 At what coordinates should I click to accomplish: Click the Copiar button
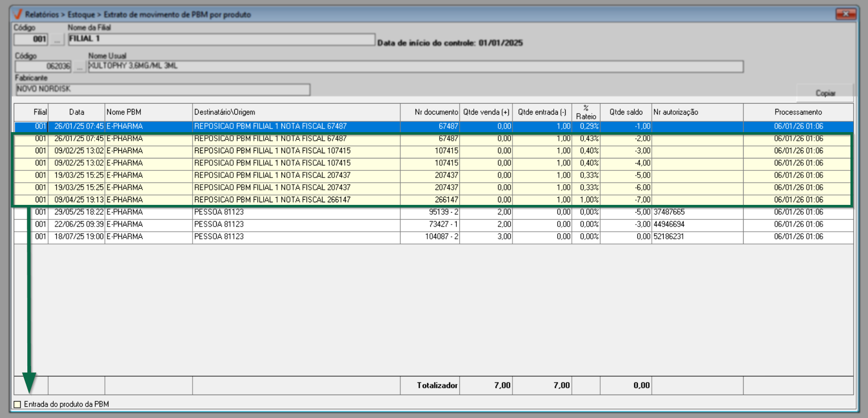[x=825, y=93]
